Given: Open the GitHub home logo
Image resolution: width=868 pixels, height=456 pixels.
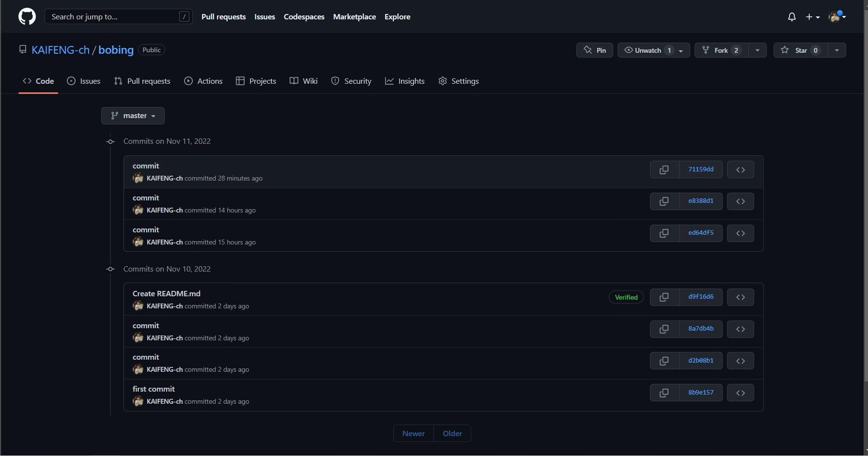Looking at the screenshot, I should 27,16.
